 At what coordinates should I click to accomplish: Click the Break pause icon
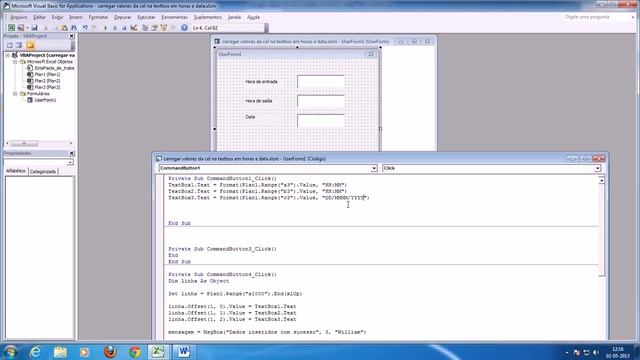click(x=115, y=28)
